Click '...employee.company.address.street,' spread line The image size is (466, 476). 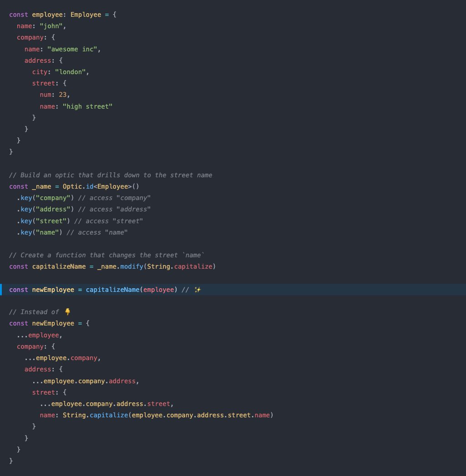coord(106,404)
